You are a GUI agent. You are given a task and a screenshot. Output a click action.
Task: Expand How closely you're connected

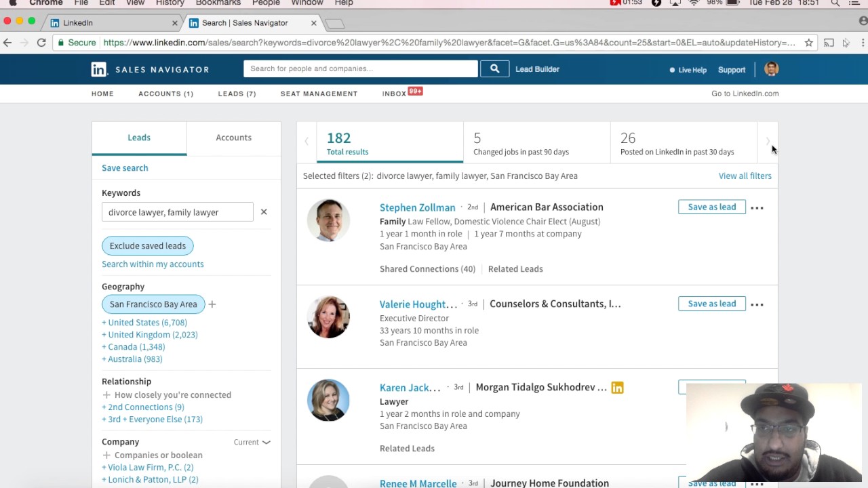click(167, 395)
